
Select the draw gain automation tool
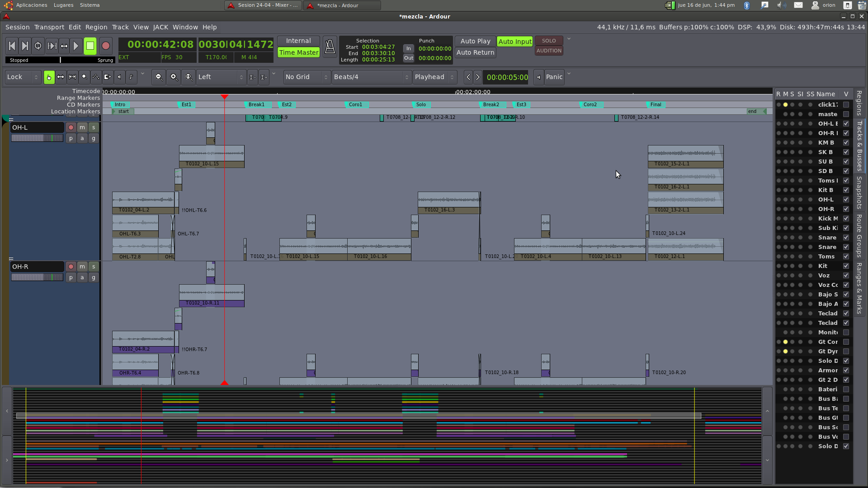[96, 77]
